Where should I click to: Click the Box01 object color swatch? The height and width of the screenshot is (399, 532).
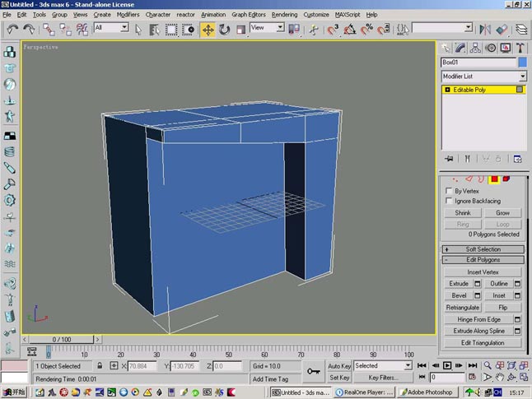tap(522, 63)
